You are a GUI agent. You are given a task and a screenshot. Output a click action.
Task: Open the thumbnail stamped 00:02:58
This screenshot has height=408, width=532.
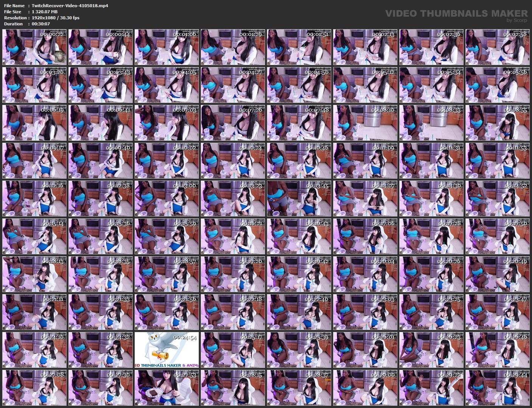pyautogui.click(x=498, y=47)
